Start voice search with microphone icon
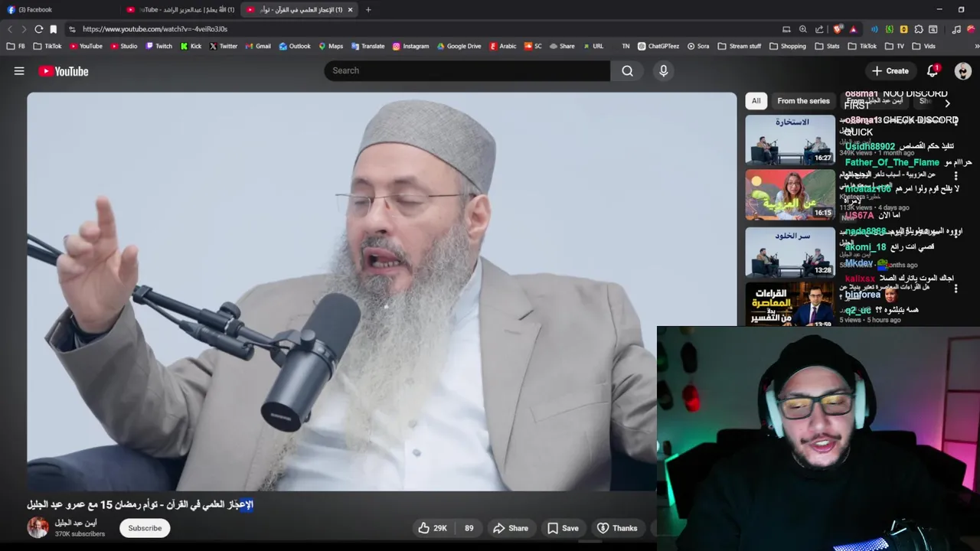This screenshot has height=551, width=980. [x=663, y=70]
